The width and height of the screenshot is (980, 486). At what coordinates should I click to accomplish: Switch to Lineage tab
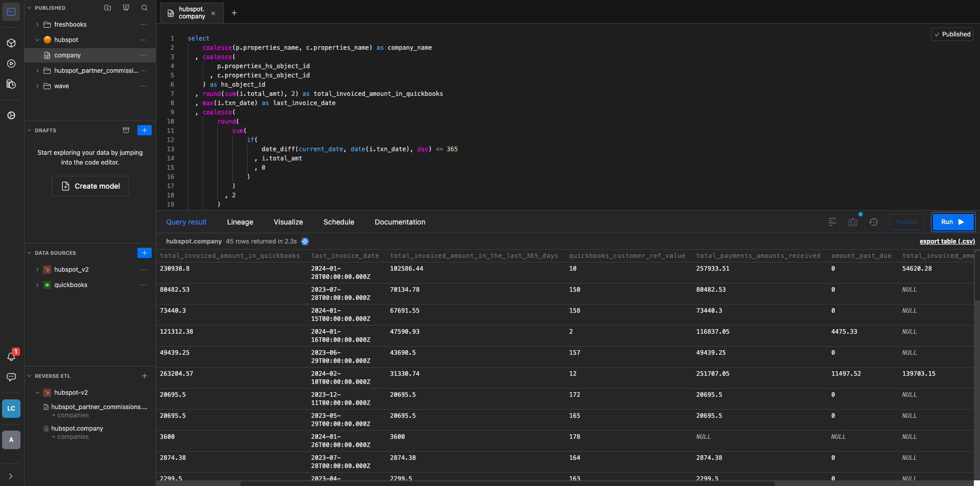tap(240, 222)
